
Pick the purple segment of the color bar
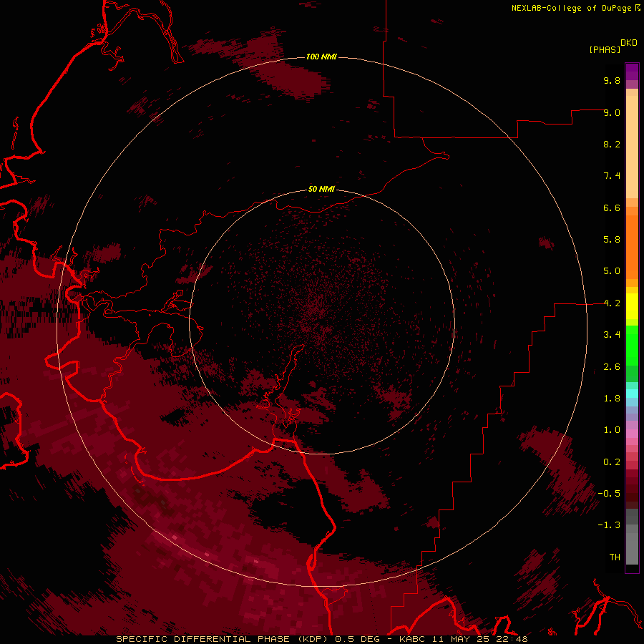[632, 72]
